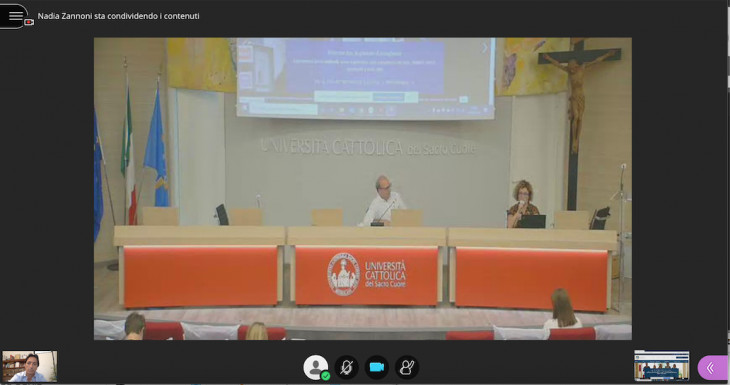Expand the purple Collaborate panel chevron
The width and height of the screenshot is (730, 385).
712,368
